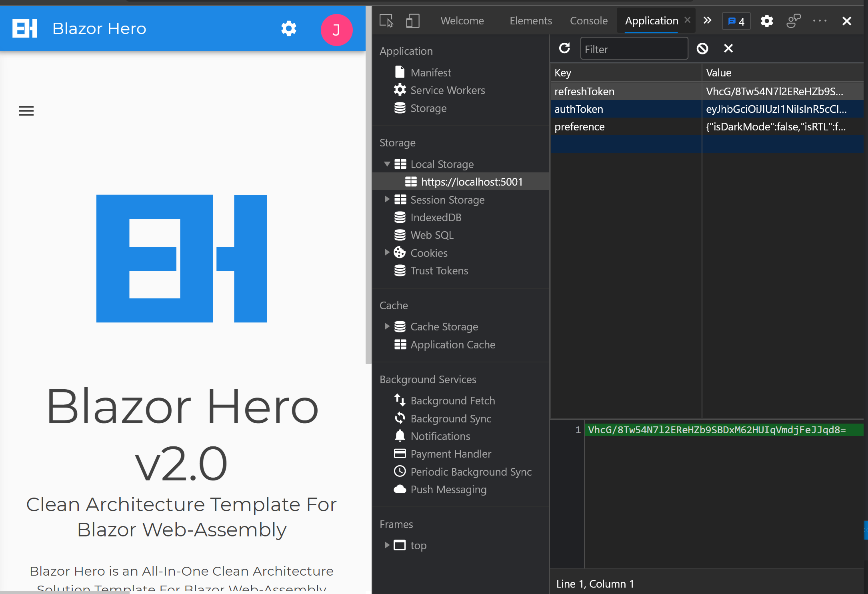
Task: Open the DevTools three-dot options menu
Action: tap(820, 21)
